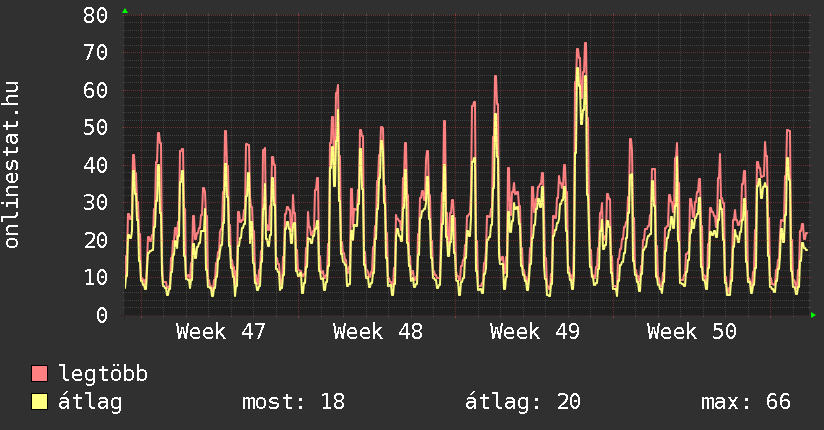Click the Week 47 axis label
Screen dimensions: 824x430
coord(221,332)
